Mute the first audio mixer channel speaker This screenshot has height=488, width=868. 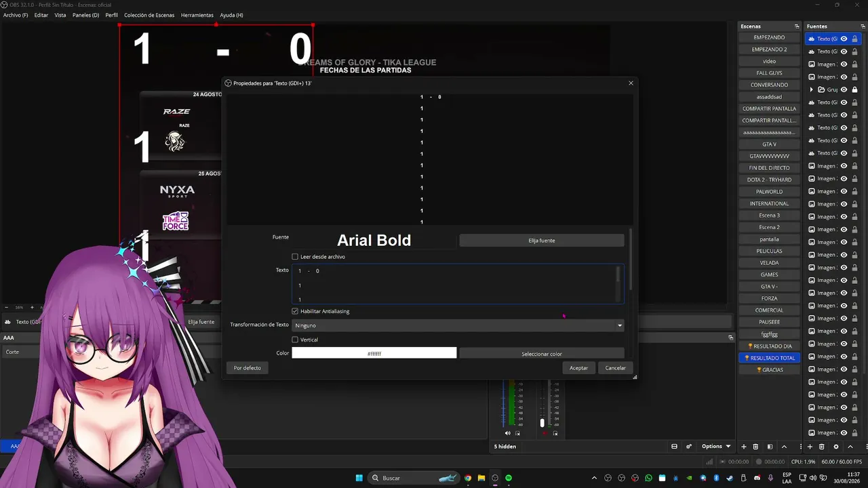pyautogui.click(x=508, y=433)
